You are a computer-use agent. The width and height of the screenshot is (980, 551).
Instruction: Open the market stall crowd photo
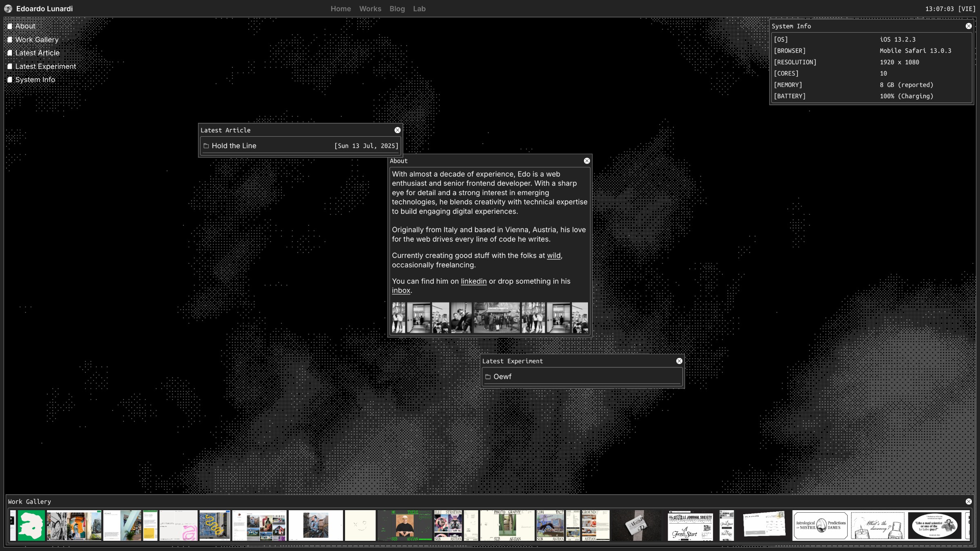(x=497, y=318)
